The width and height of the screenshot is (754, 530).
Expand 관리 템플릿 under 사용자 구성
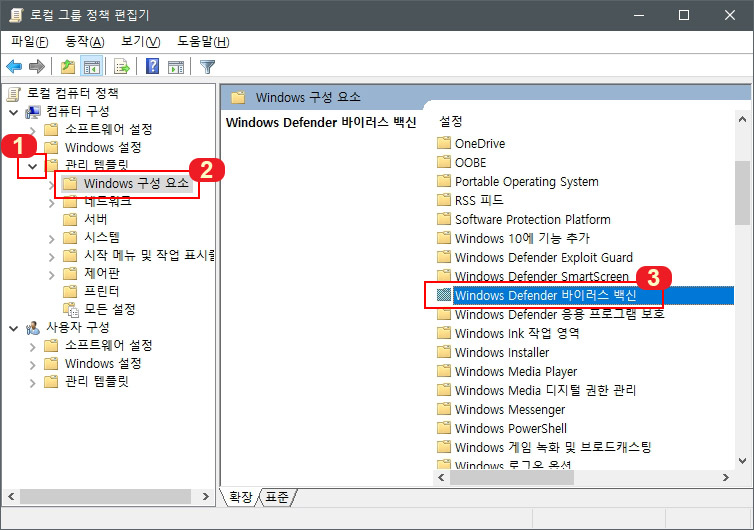[32, 383]
